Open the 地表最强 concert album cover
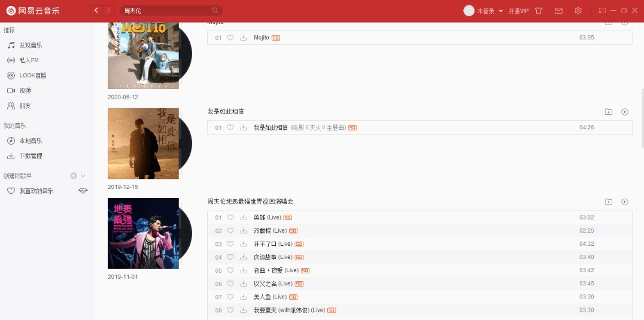The height and width of the screenshot is (320, 644). 143,233
